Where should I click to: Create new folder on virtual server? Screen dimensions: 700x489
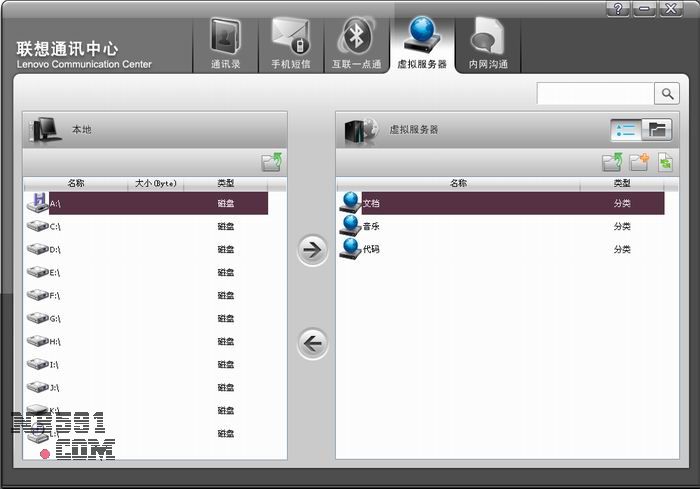tap(639, 162)
